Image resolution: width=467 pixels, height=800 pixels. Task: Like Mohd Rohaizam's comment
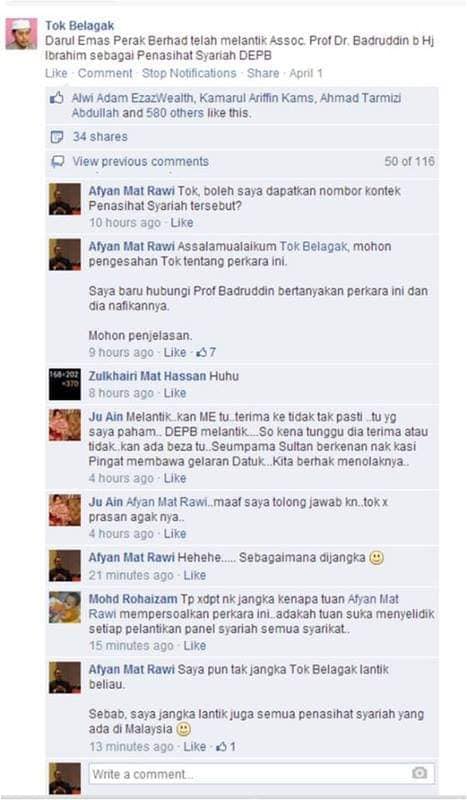click(194, 645)
